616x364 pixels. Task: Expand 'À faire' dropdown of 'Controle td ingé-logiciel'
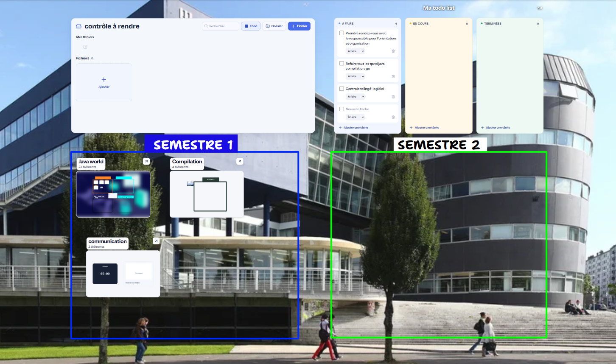click(x=356, y=97)
